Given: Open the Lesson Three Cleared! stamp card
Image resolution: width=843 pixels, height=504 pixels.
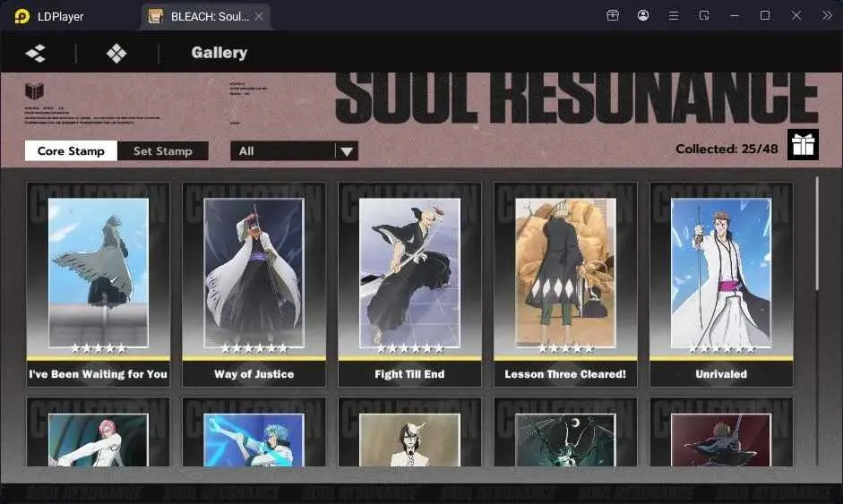Looking at the screenshot, I should pyautogui.click(x=565, y=285).
